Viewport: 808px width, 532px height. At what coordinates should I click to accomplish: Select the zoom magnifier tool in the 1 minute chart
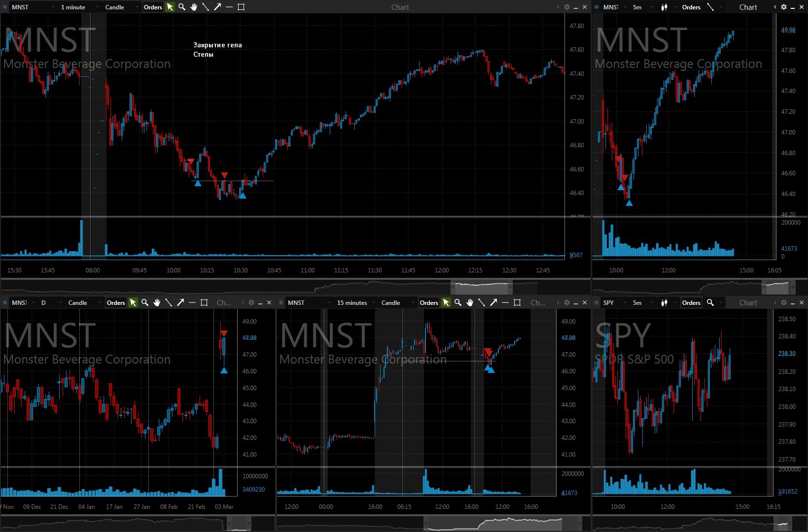coord(182,7)
